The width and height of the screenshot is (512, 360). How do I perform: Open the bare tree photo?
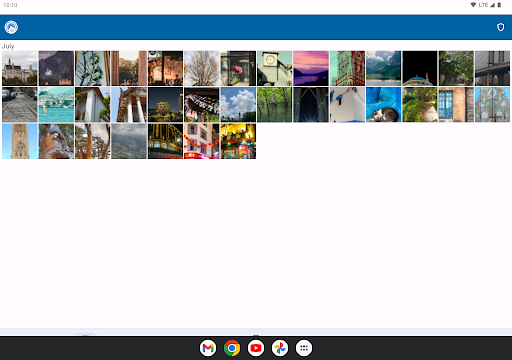(x=202, y=68)
